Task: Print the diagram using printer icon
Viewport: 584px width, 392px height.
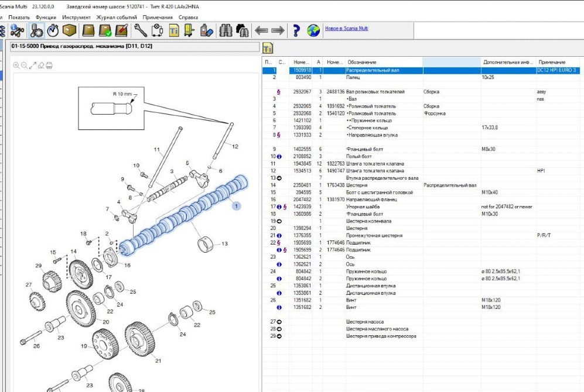Action: click(49, 66)
